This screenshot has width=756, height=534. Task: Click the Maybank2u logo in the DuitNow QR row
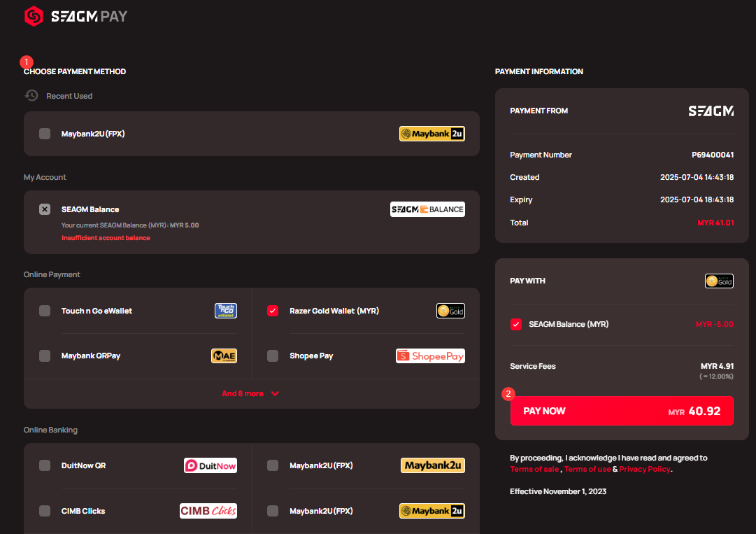point(433,465)
